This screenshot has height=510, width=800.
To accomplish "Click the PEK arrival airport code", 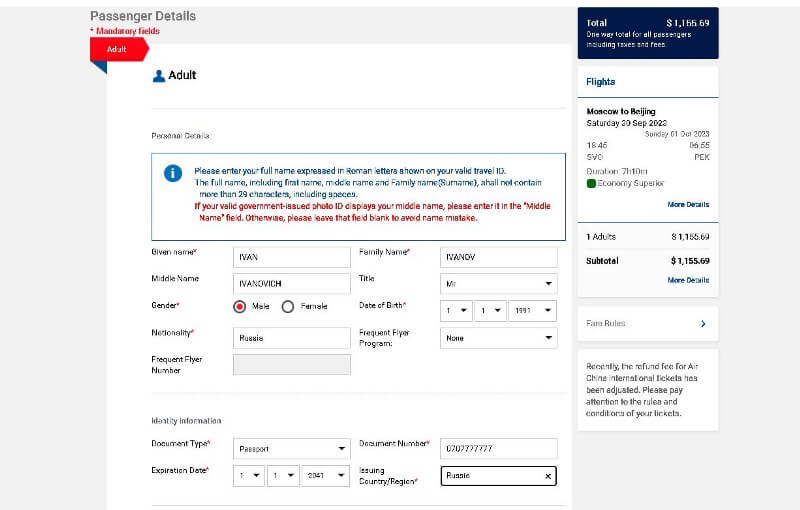I will coord(702,157).
